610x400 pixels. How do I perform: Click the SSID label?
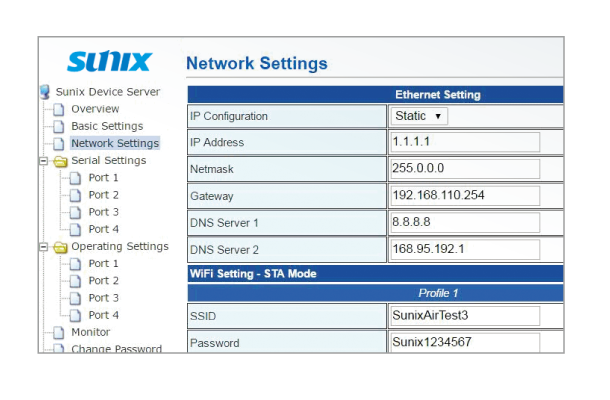(x=203, y=316)
